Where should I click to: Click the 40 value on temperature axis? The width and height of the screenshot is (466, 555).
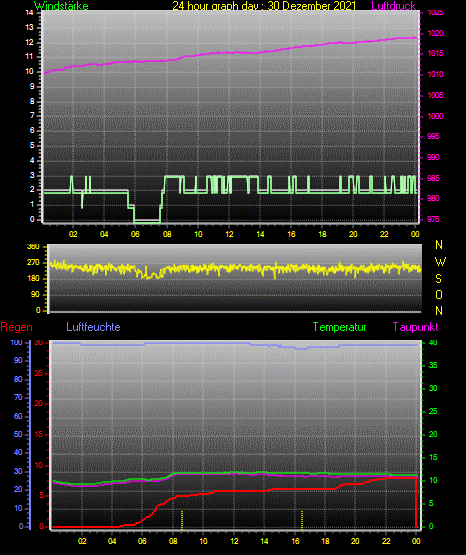point(433,342)
